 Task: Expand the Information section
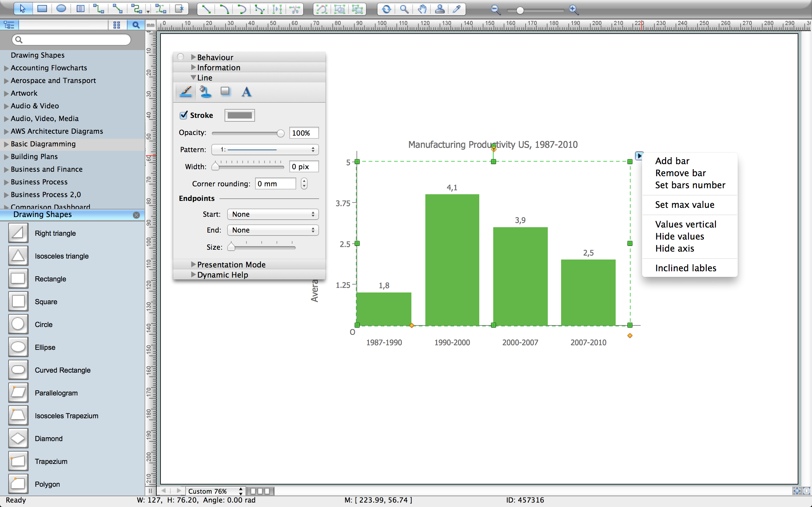219,67
